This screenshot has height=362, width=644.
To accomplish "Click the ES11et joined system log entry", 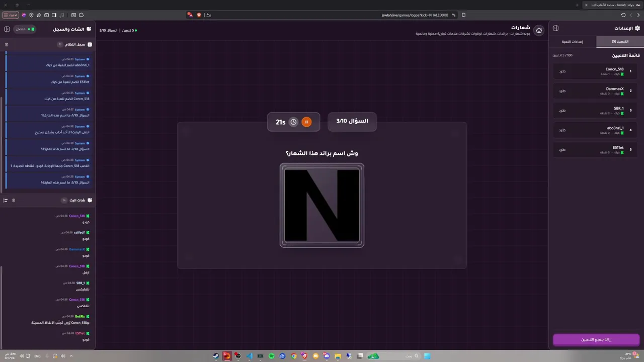I will pyautogui.click(x=49, y=79).
